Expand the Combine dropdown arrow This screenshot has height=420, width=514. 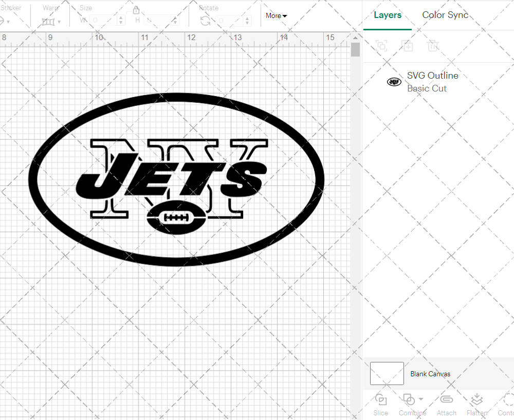pos(421,399)
